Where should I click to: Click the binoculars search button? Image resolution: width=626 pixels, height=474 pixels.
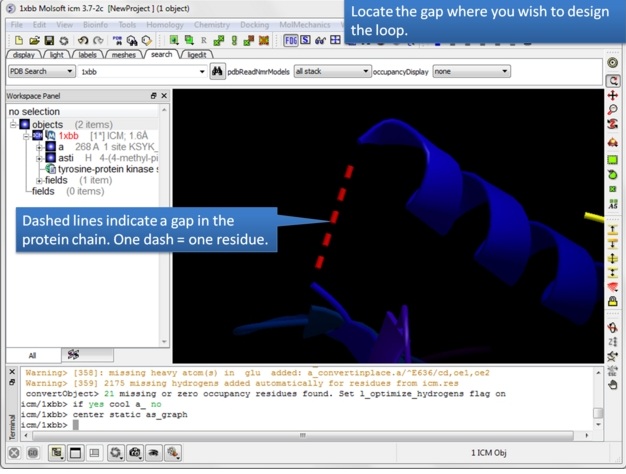tap(218, 72)
